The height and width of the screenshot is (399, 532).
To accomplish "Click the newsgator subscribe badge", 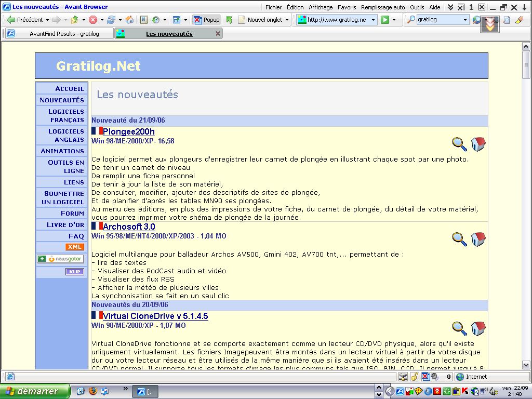I will click(61, 259).
